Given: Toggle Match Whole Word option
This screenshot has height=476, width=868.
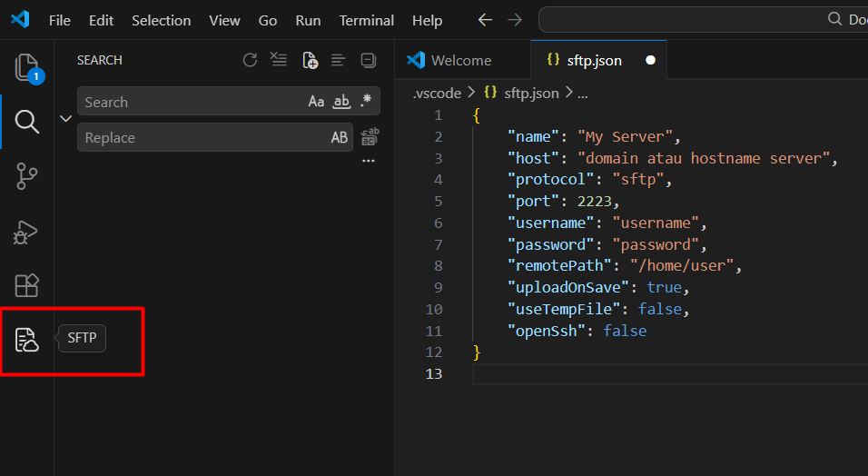Looking at the screenshot, I should (x=341, y=102).
